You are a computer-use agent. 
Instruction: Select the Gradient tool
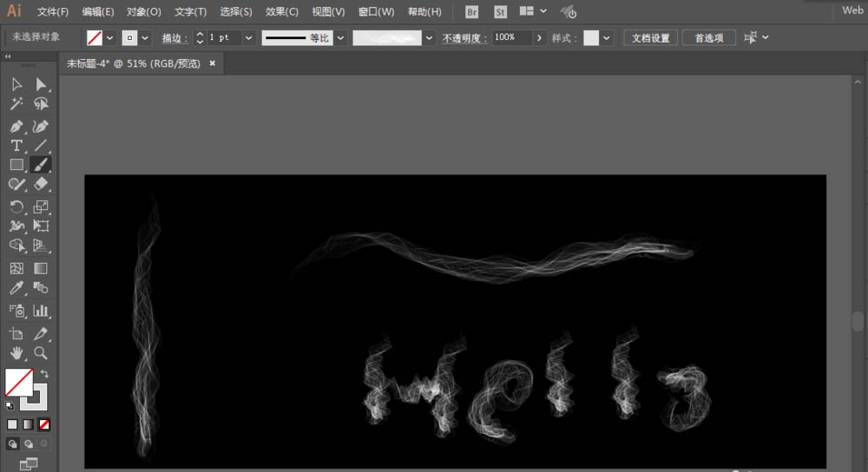41,268
